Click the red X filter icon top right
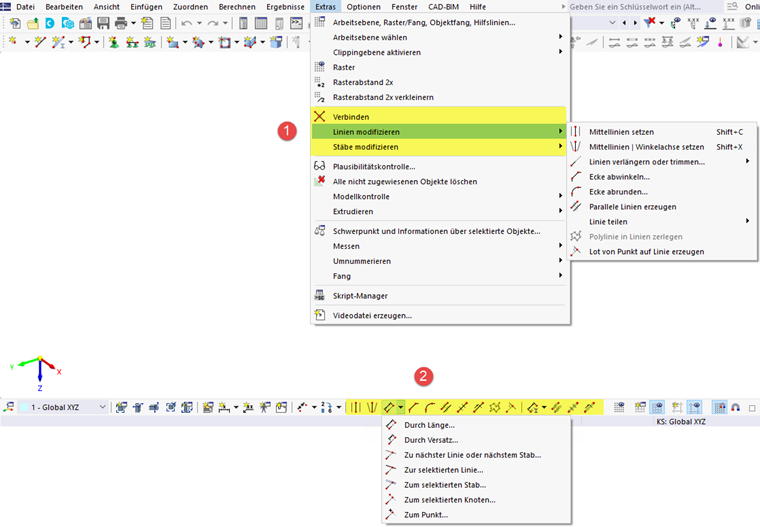760x527 pixels. (649, 22)
